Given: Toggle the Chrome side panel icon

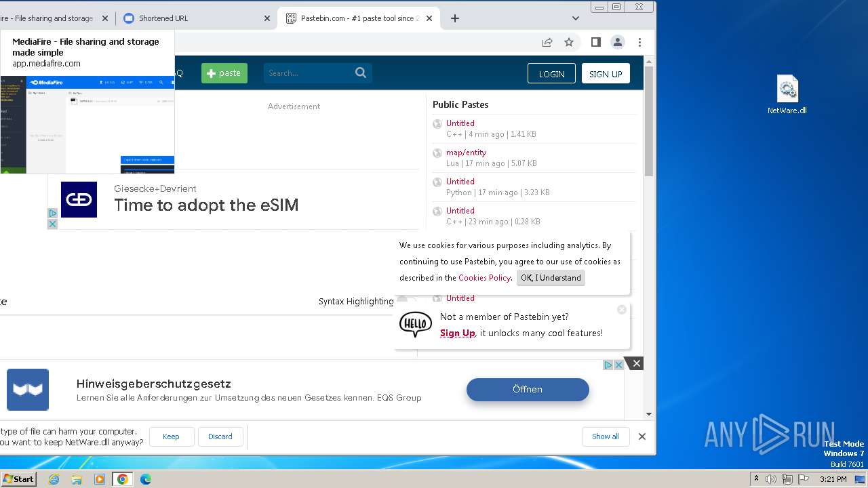Looking at the screenshot, I should (x=596, y=42).
